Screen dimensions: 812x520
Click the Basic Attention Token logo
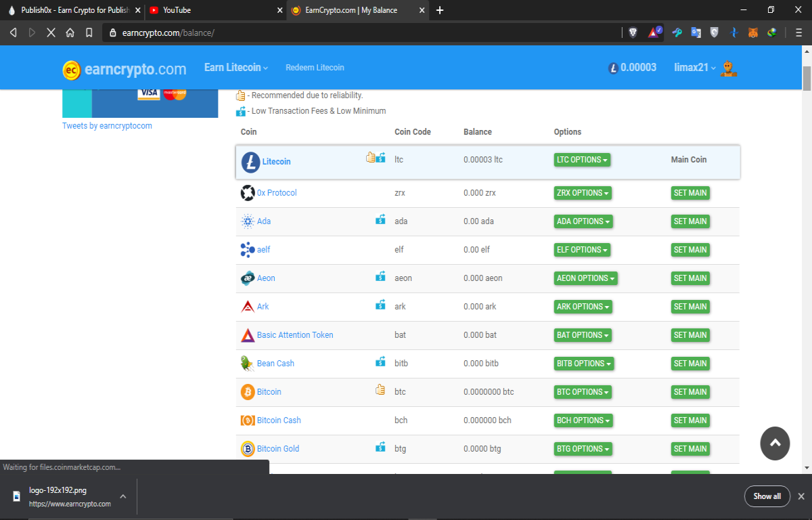click(248, 335)
